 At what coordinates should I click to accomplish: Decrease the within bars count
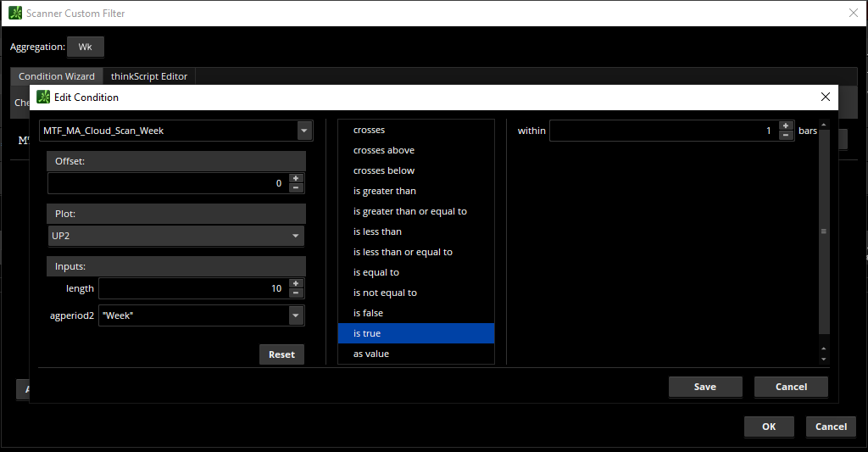tap(786, 135)
